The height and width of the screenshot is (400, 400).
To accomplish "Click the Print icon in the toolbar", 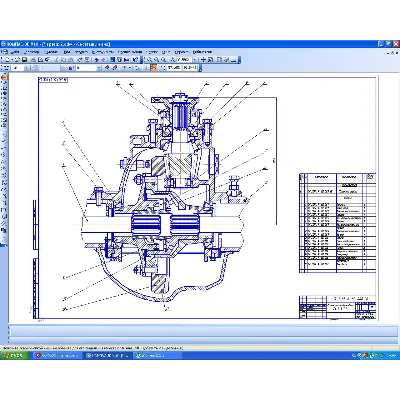I will [33, 60].
